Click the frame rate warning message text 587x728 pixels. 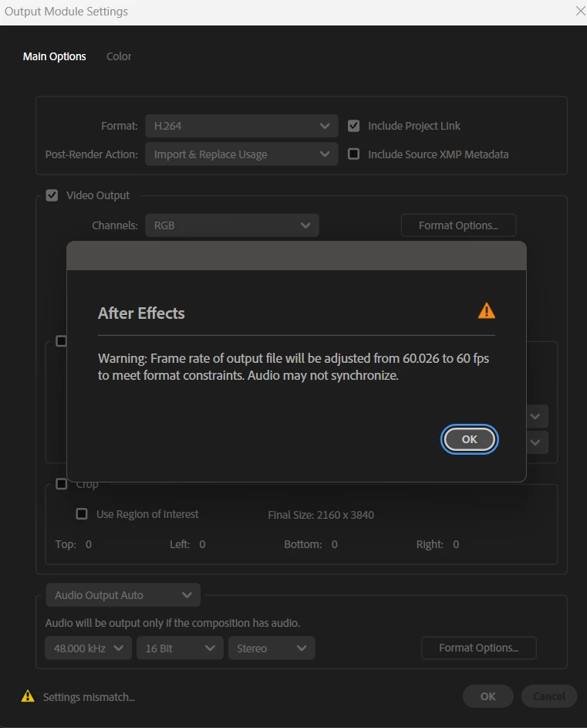point(293,367)
